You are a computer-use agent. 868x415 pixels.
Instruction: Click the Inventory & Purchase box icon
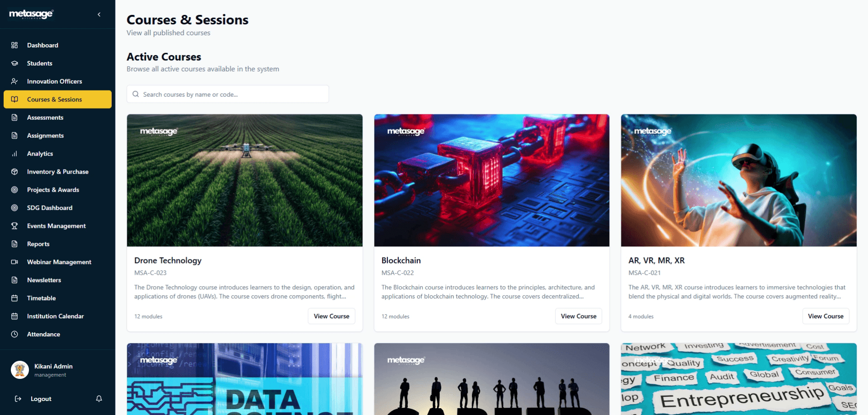[14, 172]
